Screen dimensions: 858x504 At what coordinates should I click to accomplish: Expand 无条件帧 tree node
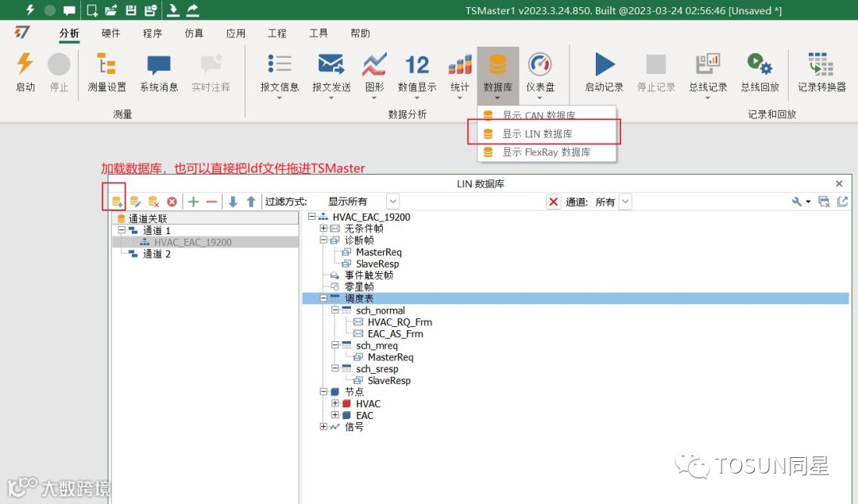click(323, 229)
